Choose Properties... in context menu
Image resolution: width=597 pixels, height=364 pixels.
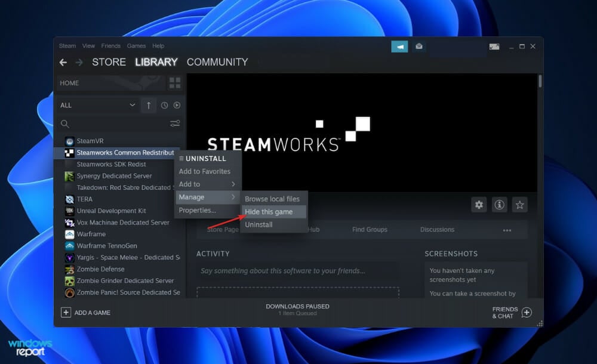[x=208, y=211]
